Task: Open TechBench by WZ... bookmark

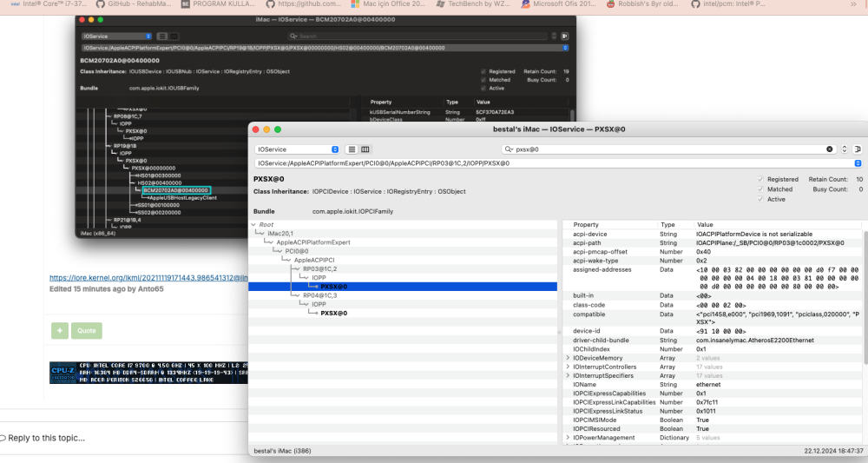Action: point(473,3)
